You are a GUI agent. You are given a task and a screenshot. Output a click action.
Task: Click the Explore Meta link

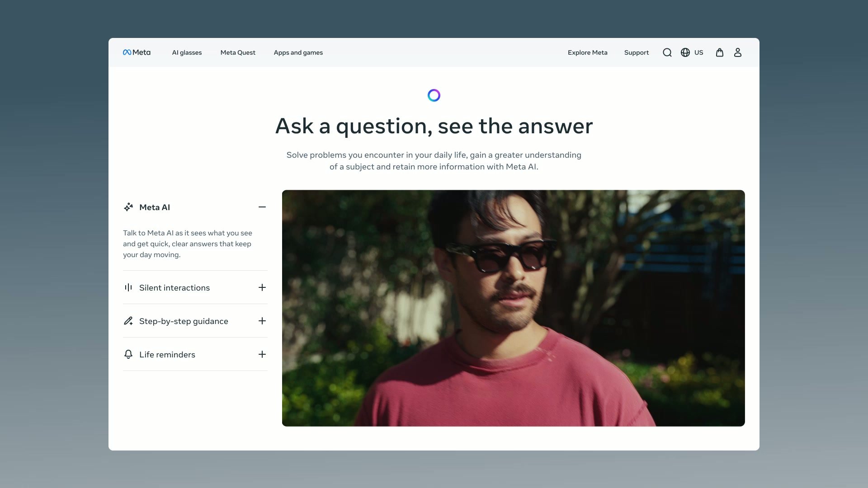(x=587, y=52)
